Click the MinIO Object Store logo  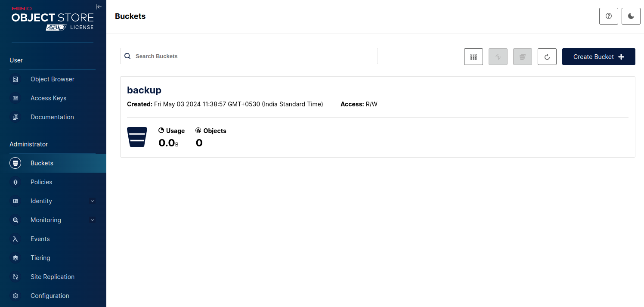[53, 19]
